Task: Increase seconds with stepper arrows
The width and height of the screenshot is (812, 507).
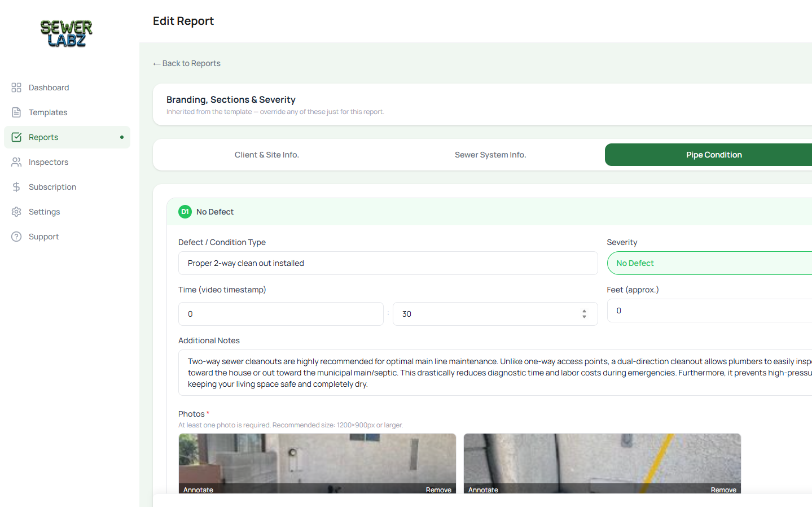Action: 584,311
